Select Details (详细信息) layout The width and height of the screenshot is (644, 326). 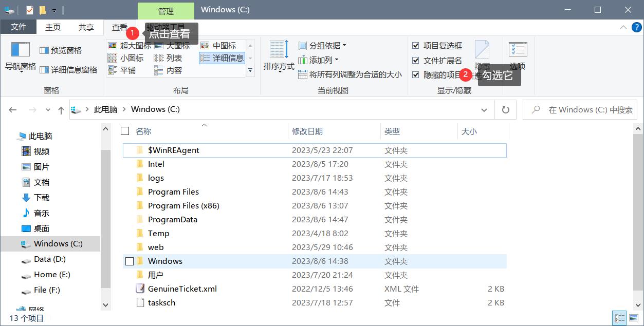222,58
